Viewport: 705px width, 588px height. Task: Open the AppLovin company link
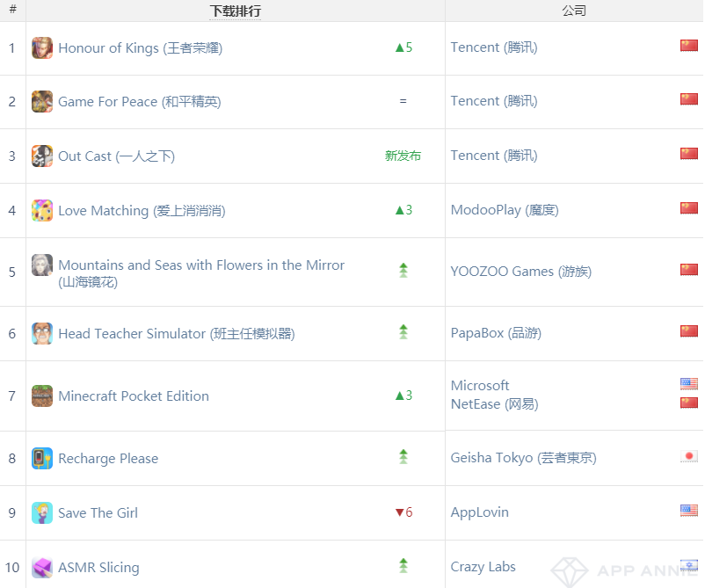tap(480, 512)
